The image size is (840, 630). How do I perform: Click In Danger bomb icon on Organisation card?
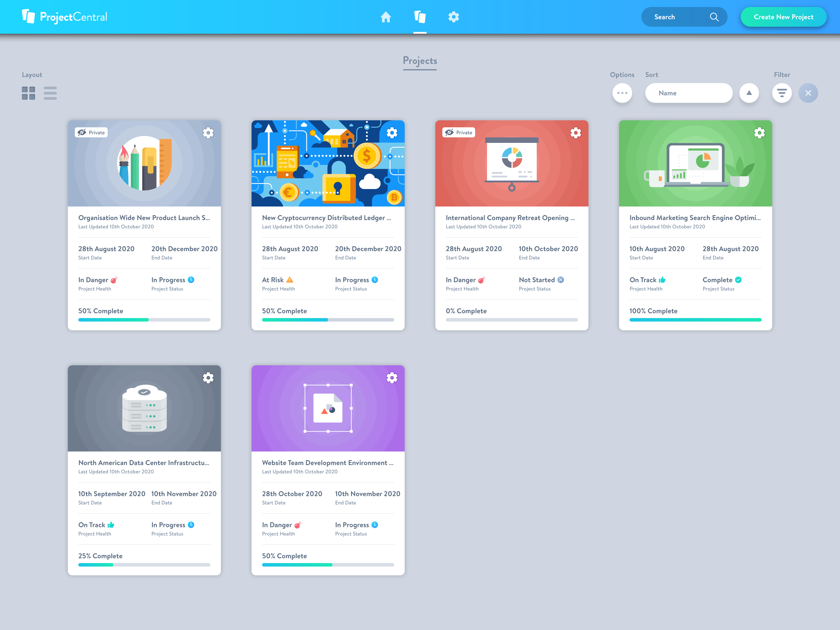(x=114, y=280)
